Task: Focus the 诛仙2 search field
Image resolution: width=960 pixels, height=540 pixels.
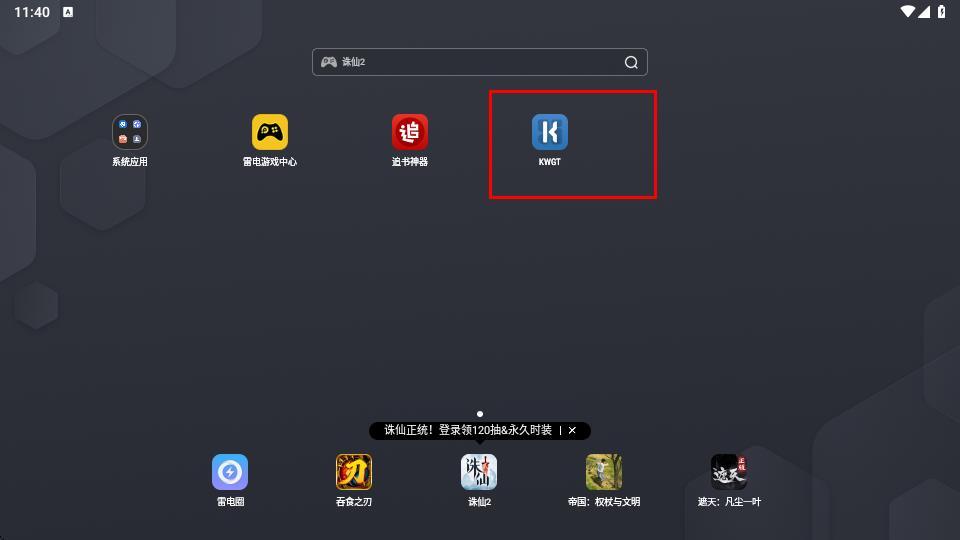Action: pyautogui.click(x=480, y=62)
